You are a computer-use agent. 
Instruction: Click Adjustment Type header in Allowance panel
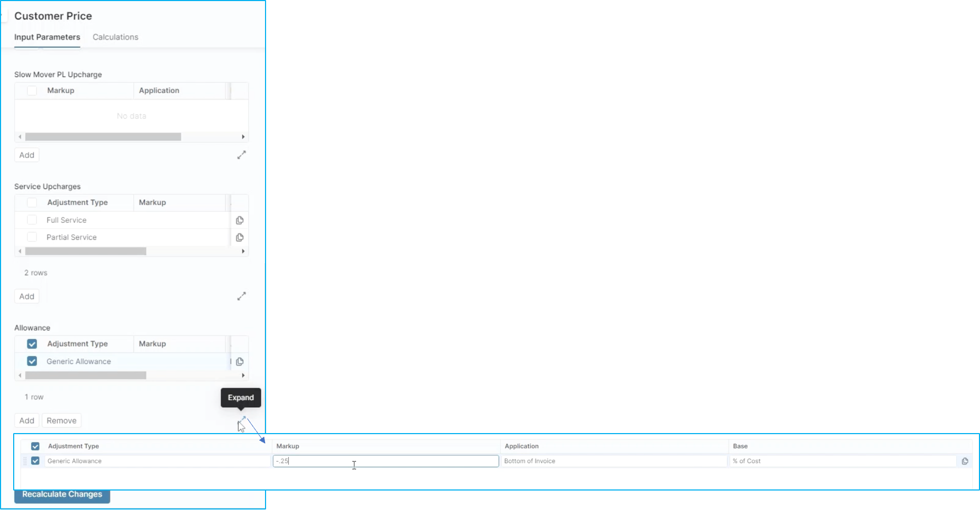pos(77,344)
